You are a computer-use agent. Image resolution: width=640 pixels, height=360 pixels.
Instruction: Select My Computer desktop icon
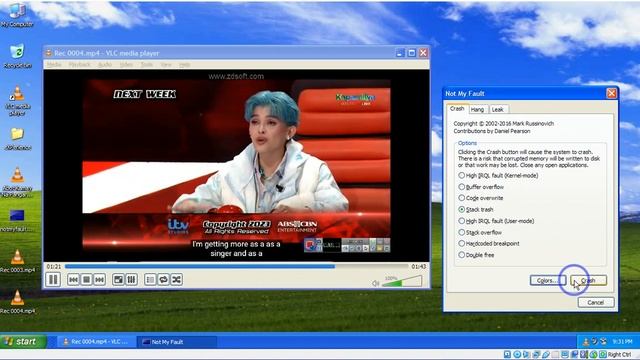click(17, 15)
